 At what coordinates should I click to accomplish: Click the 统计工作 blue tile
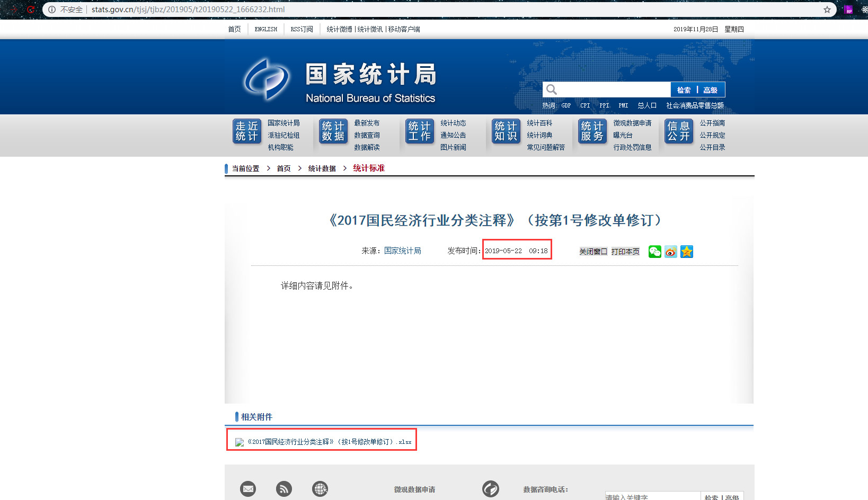(x=420, y=131)
